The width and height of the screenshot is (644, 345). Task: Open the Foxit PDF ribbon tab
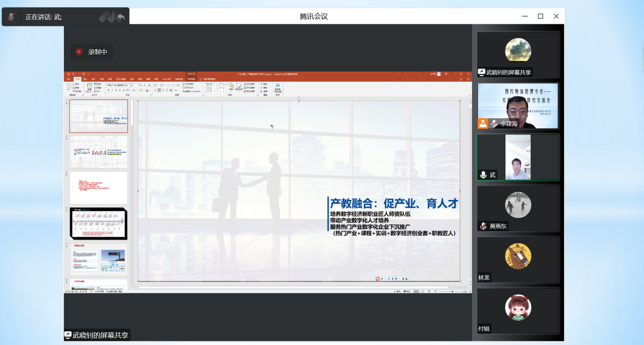166,79
